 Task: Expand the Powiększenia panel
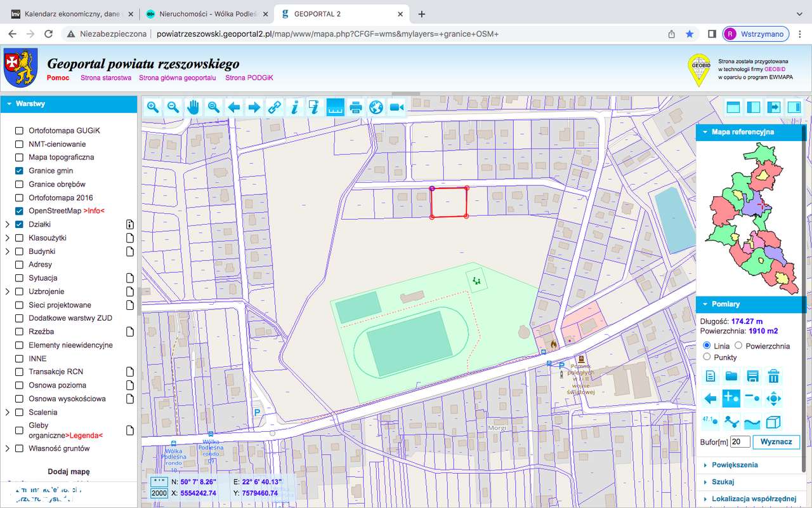tap(734, 465)
